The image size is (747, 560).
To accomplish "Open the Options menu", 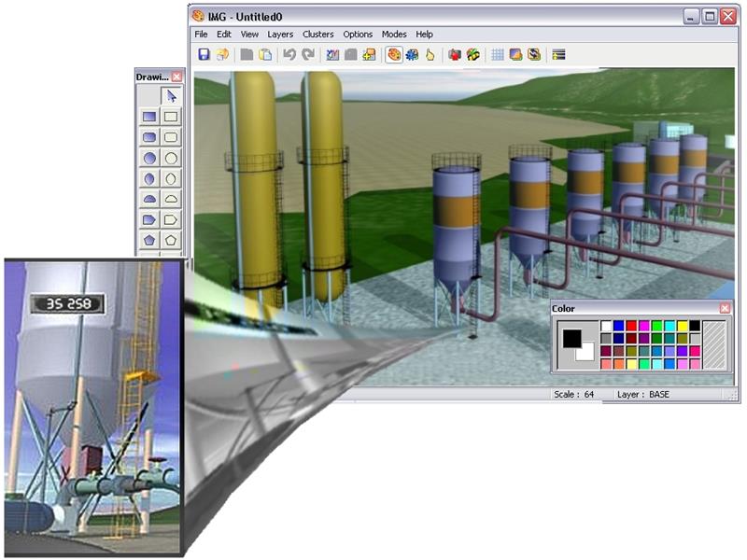I will pyautogui.click(x=358, y=35).
